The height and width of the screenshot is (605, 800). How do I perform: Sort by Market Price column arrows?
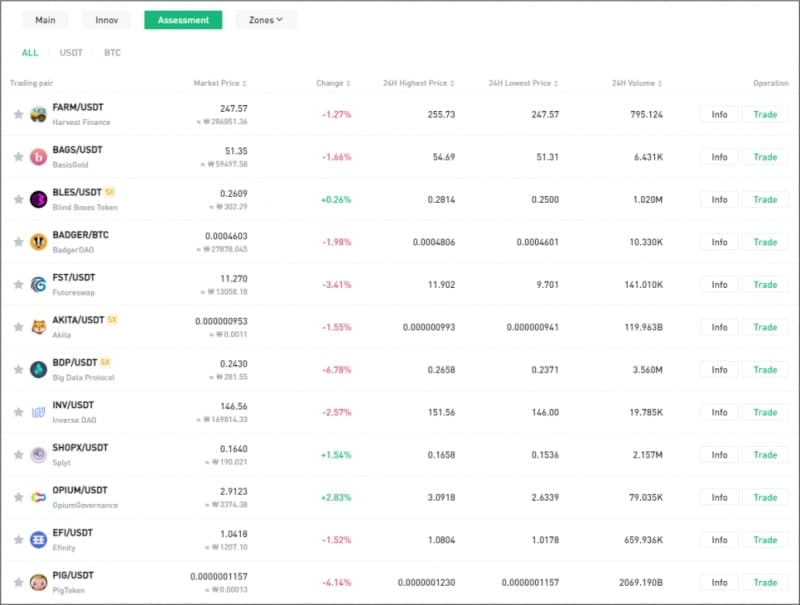pos(244,83)
